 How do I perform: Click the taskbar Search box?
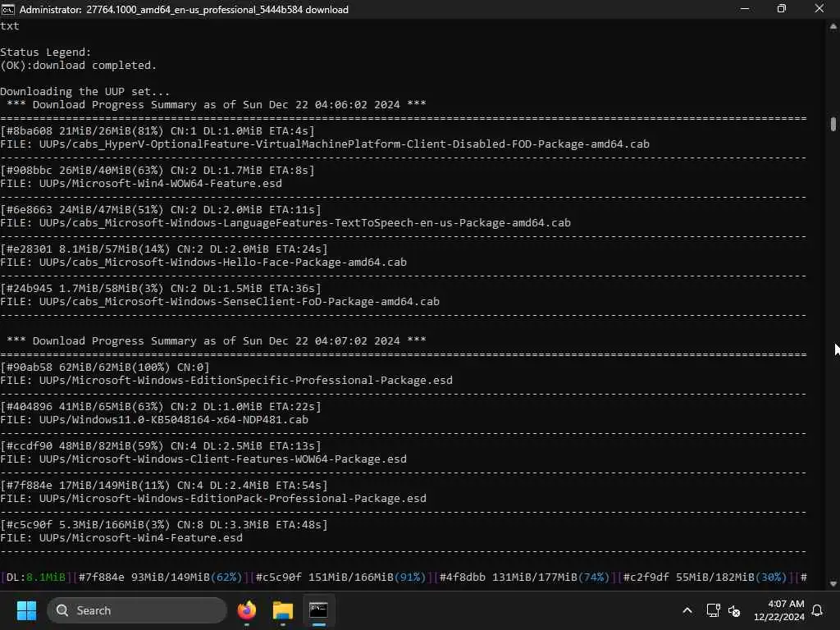coord(137,610)
